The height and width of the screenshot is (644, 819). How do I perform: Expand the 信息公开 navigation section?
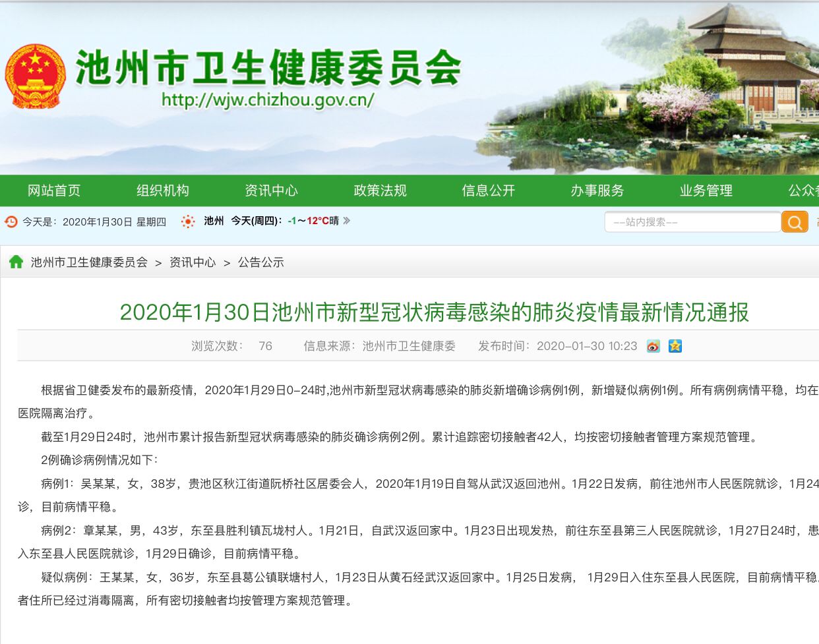click(x=488, y=190)
